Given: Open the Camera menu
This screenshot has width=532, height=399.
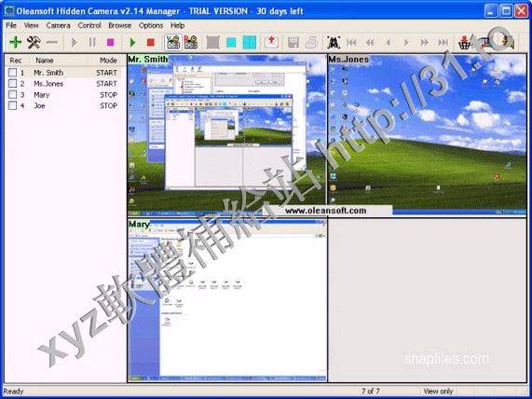Looking at the screenshot, I should coord(58,25).
